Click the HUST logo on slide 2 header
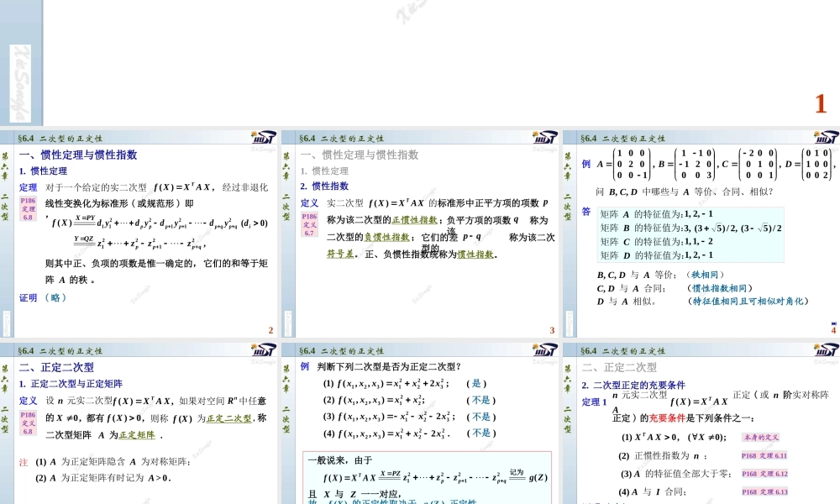840x504 pixels. pos(264,136)
